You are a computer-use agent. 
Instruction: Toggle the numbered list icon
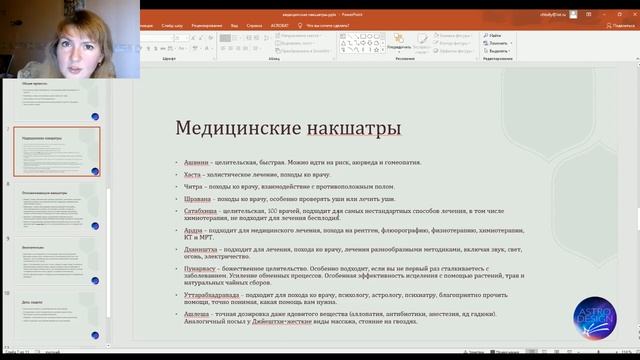[235, 38]
